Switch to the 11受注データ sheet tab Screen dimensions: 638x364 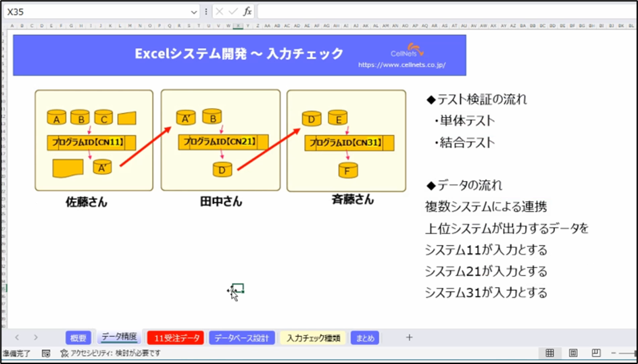point(174,338)
